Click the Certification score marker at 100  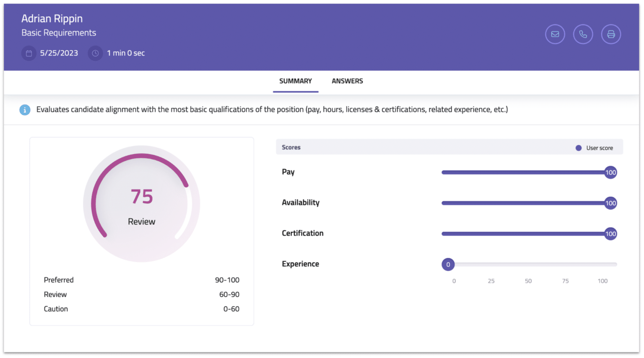tap(610, 234)
